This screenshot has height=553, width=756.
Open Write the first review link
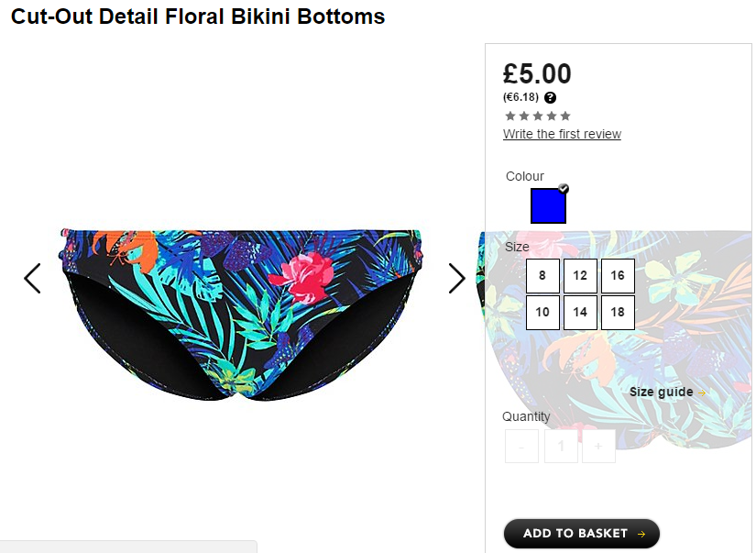point(562,134)
